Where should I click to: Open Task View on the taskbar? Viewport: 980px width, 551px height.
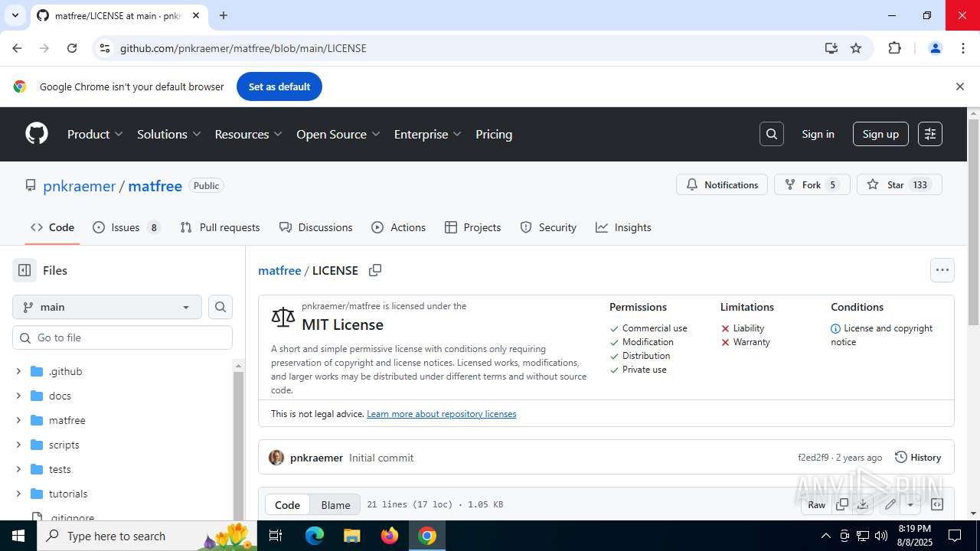point(276,536)
